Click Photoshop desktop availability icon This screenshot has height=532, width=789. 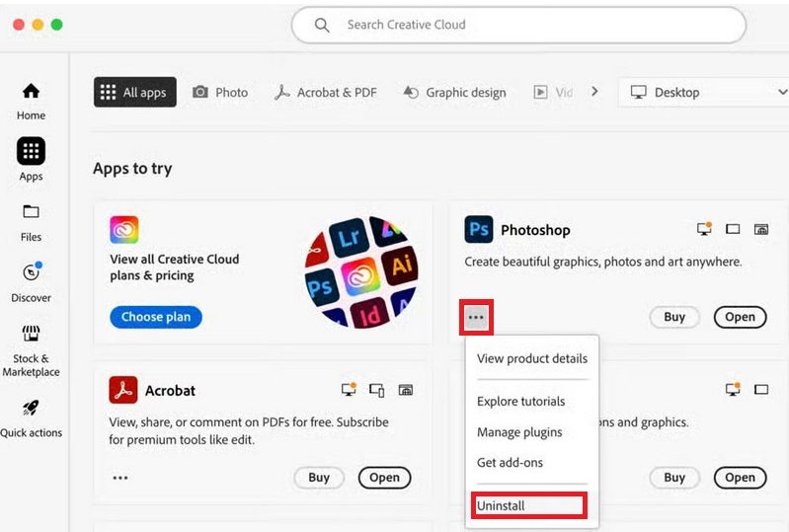click(704, 229)
